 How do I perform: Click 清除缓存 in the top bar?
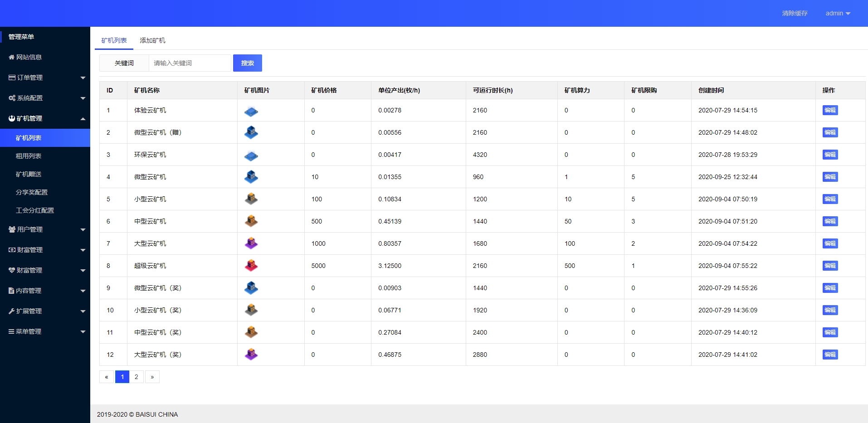795,13
